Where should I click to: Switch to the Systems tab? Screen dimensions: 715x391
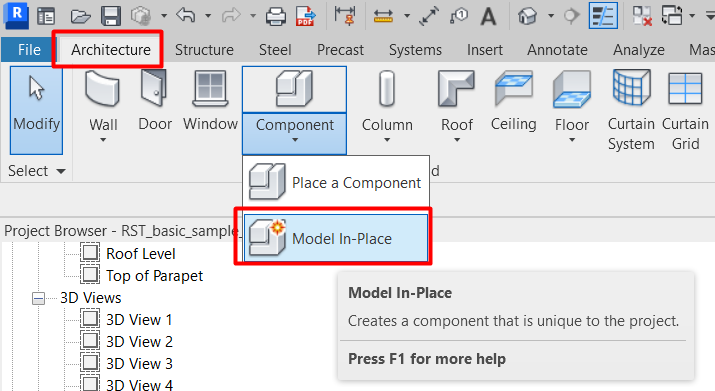coord(415,50)
